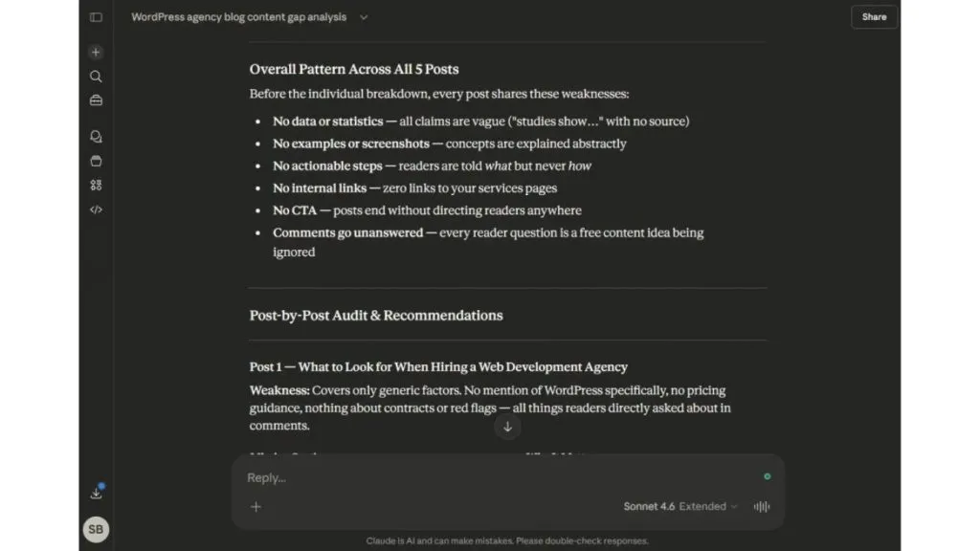
Task: Start voice mode with waveform icon
Action: click(x=761, y=507)
